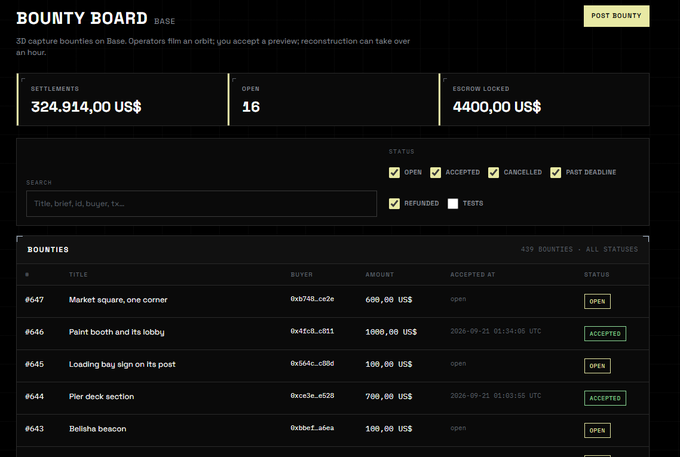
Task: Click the Accepted At column header
Action: (472, 274)
